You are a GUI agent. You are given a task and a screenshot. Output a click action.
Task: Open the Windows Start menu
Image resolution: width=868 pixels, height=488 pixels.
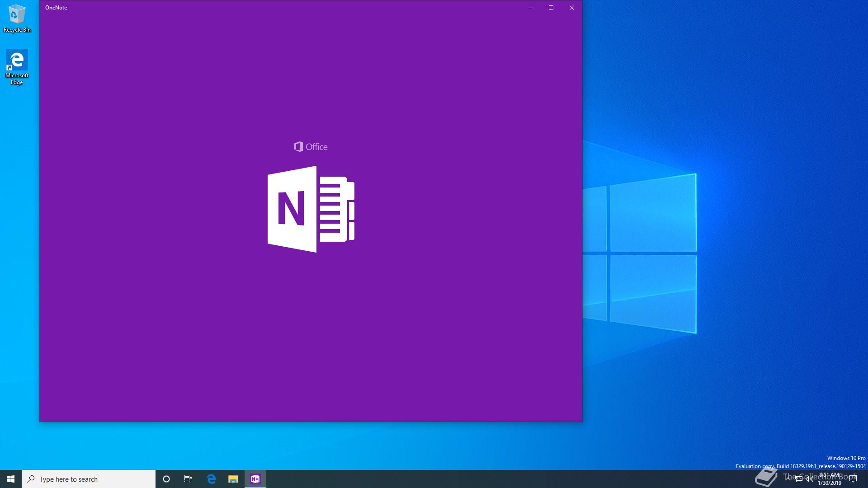tap(11, 479)
